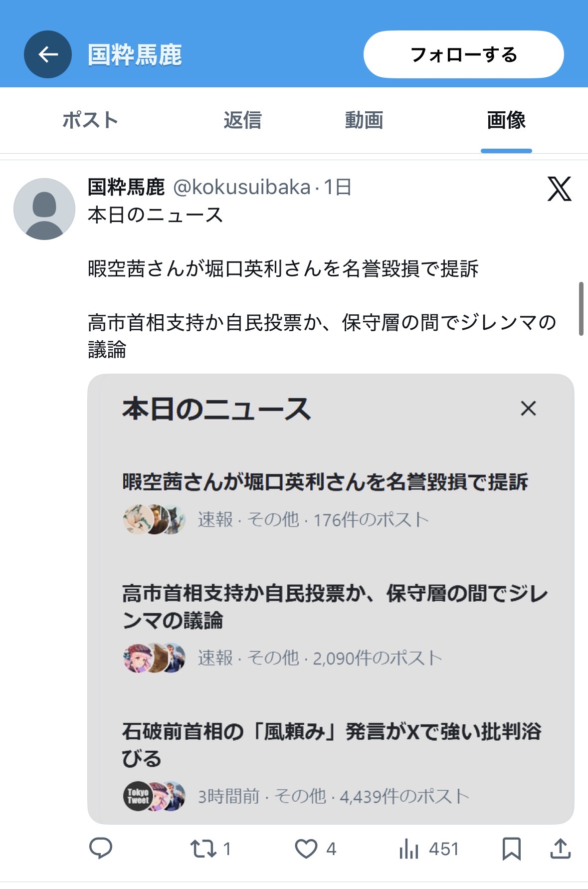The width and height of the screenshot is (588, 889).
Task: Open the 返信 replies tab
Action: click(242, 120)
